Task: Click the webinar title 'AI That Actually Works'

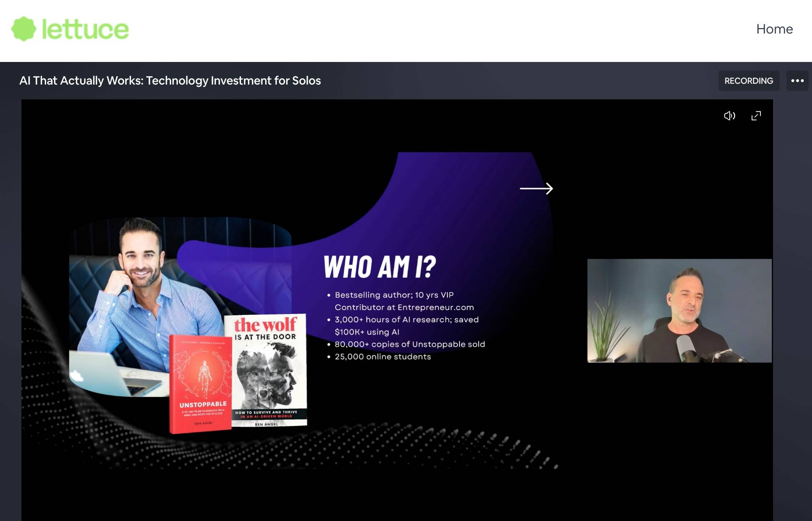Action: click(170, 81)
